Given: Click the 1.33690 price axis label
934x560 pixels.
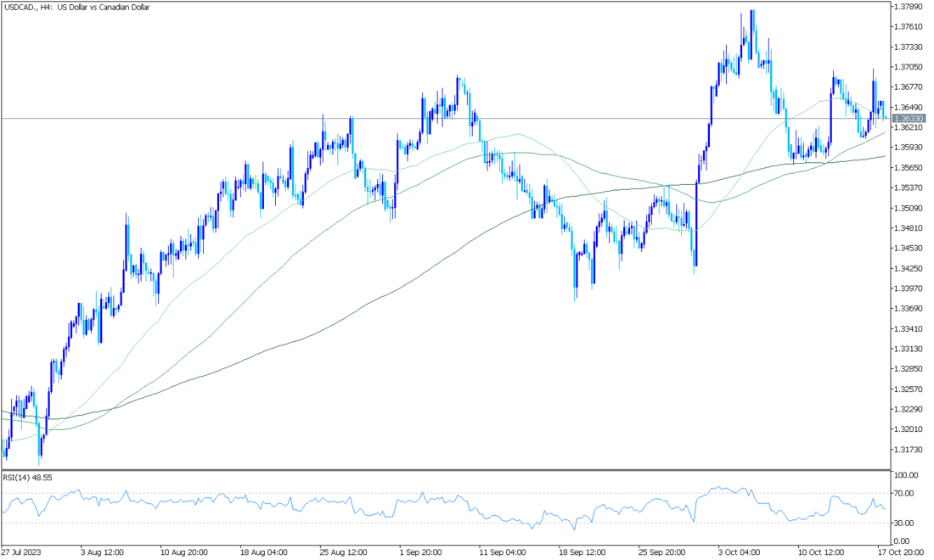Looking at the screenshot, I should 909,308.
